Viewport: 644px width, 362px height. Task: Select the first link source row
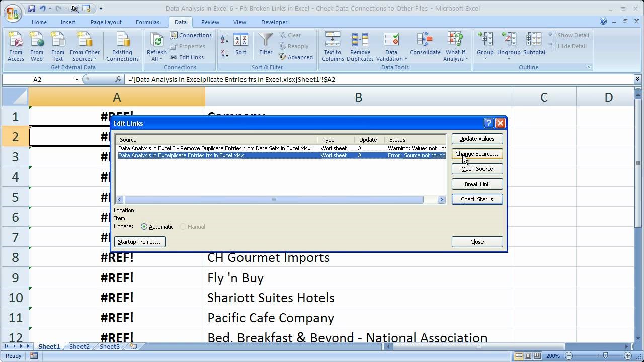tap(214, 148)
